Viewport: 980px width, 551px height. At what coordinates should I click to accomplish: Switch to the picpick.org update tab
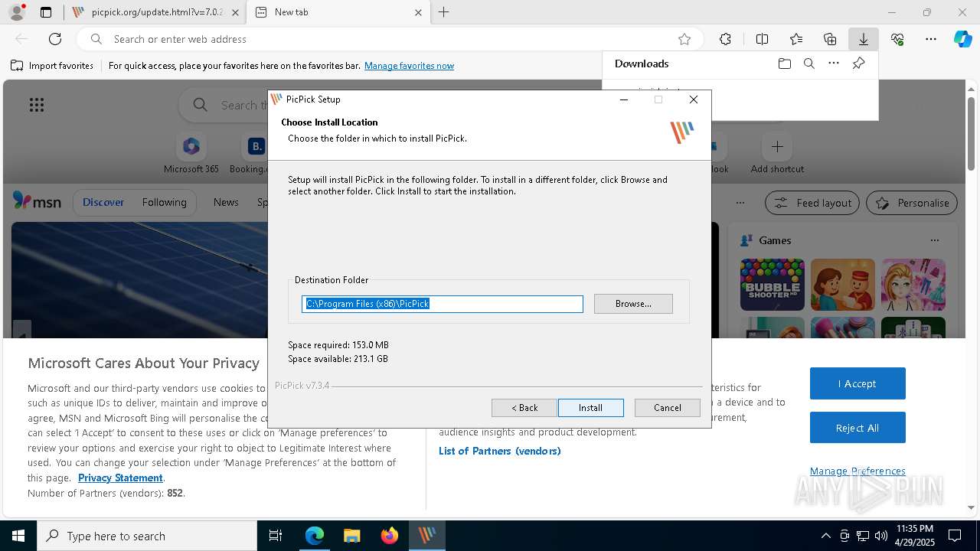155,12
